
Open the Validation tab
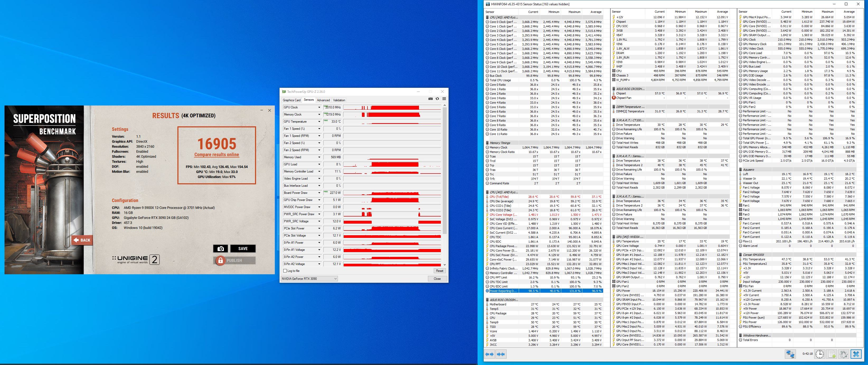339,100
